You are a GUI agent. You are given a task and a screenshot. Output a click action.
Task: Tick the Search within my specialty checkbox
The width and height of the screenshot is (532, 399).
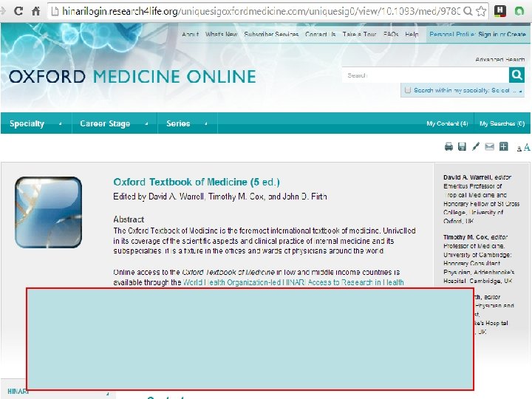(408, 90)
